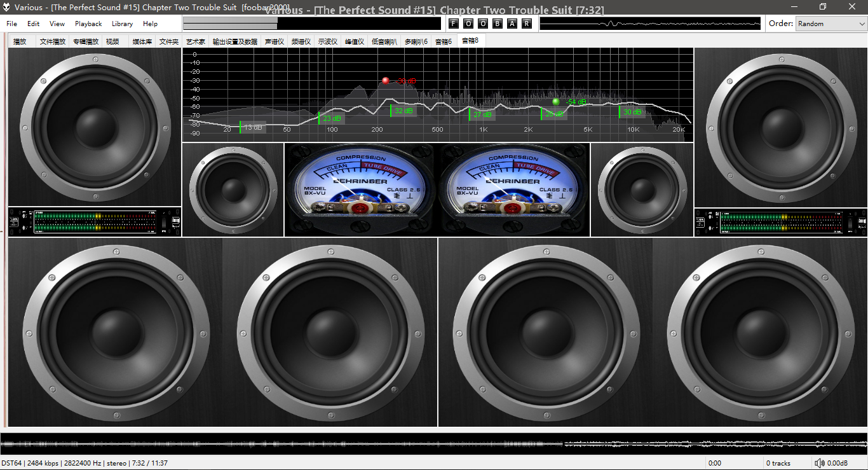Switch to the 音箱6 tab
Viewport: 868px width, 470px height.
[x=444, y=41]
